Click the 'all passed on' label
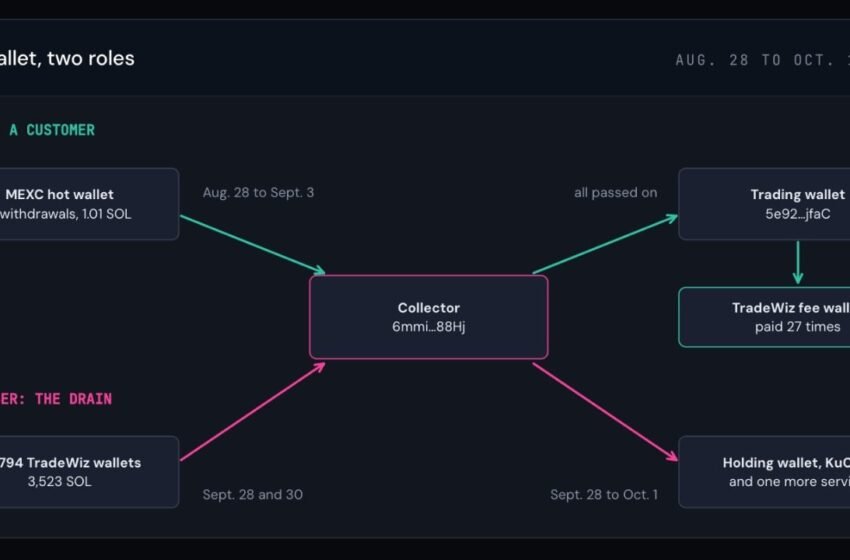 click(615, 192)
